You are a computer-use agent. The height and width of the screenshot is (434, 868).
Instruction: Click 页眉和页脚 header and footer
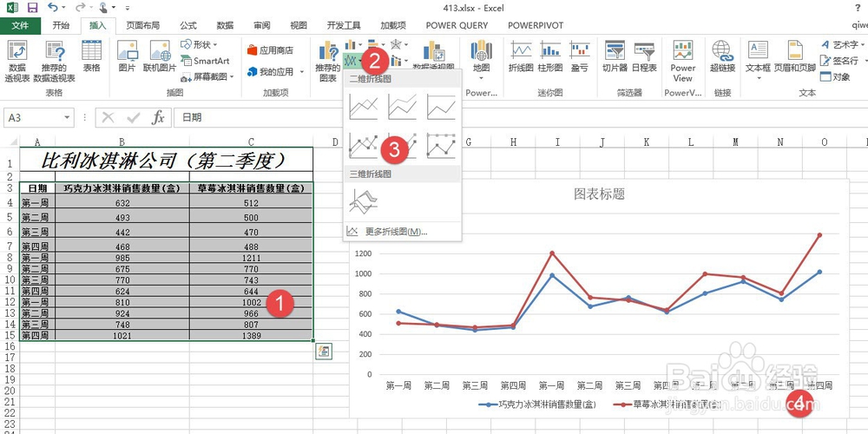(795, 56)
